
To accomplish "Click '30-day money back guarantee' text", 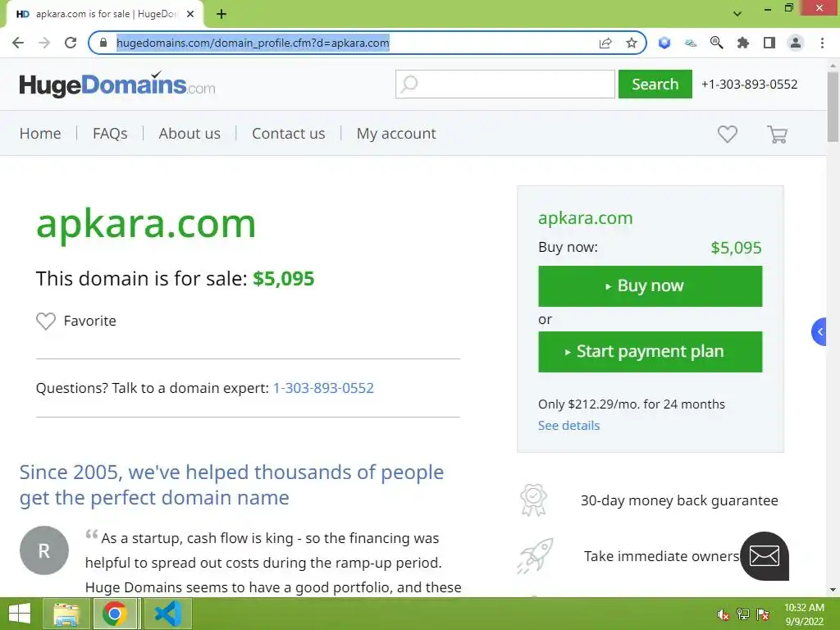I will click(679, 500).
